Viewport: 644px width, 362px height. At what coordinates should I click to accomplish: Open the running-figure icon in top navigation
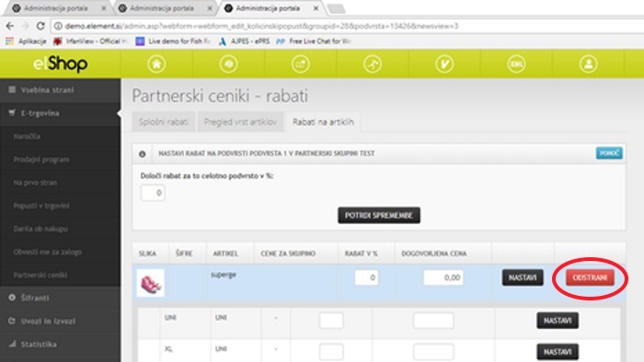pyautogui.click(x=373, y=64)
